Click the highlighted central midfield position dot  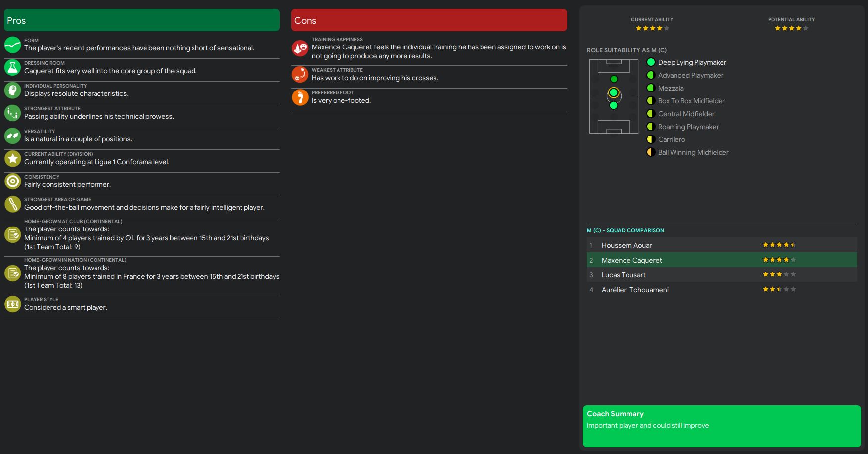point(614,92)
